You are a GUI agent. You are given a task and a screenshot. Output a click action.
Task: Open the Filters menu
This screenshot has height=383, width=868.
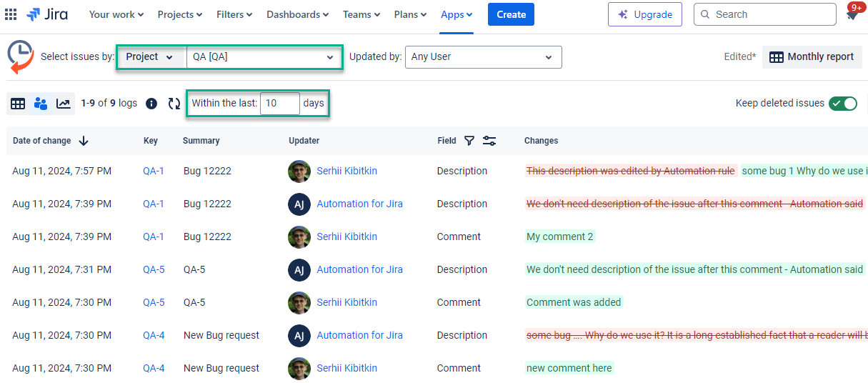tap(234, 14)
